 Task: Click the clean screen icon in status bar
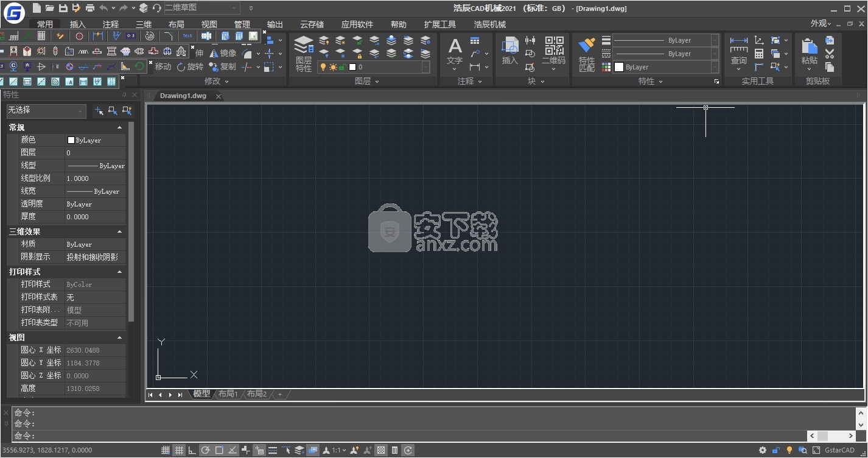pyautogui.click(x=816, y=451)
